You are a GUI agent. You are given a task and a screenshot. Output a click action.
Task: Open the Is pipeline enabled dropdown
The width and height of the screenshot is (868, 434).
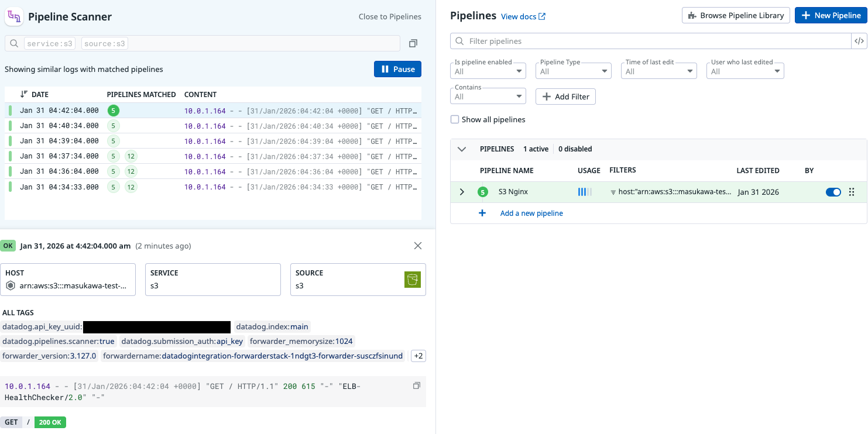[490, 71]
